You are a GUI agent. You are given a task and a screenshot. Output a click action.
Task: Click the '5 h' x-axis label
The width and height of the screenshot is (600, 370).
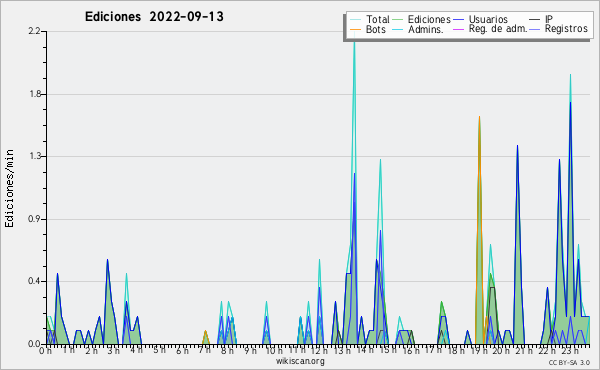click(x=159, y=351)
